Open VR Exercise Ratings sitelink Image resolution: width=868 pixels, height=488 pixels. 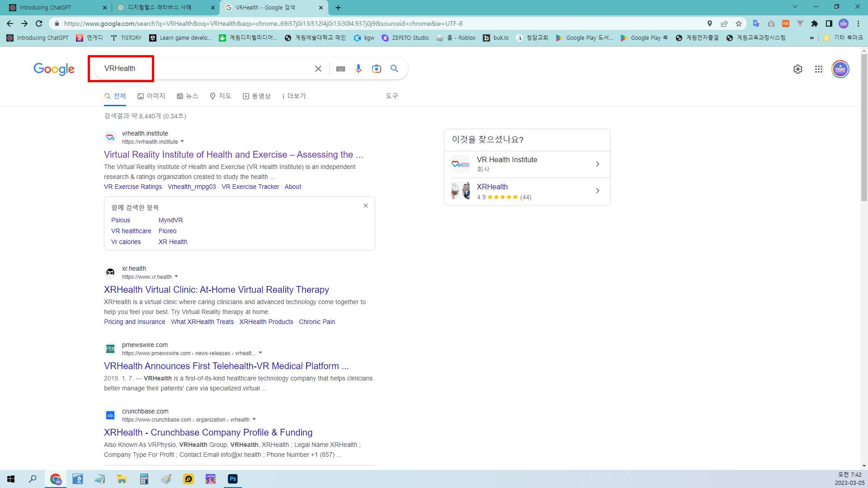133,187
